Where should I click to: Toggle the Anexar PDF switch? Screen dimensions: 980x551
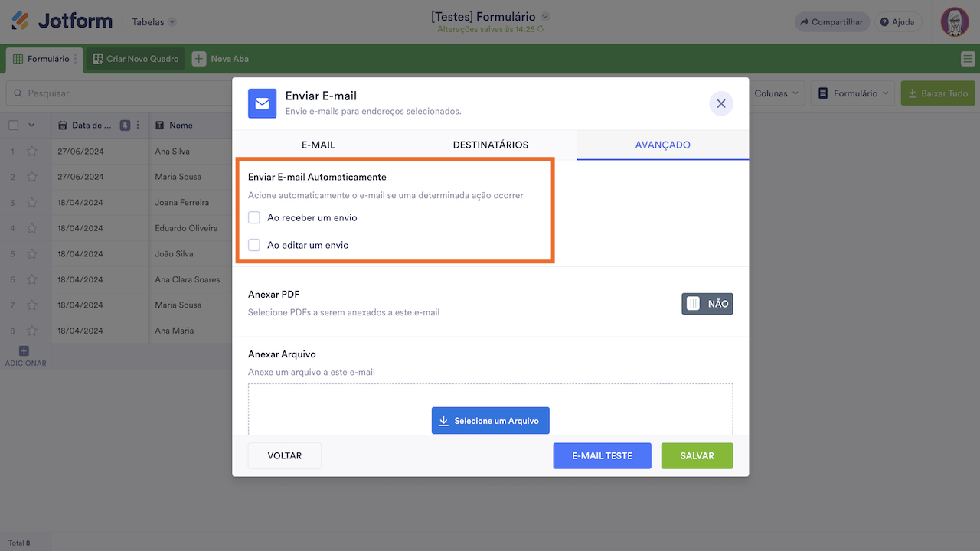707,304
